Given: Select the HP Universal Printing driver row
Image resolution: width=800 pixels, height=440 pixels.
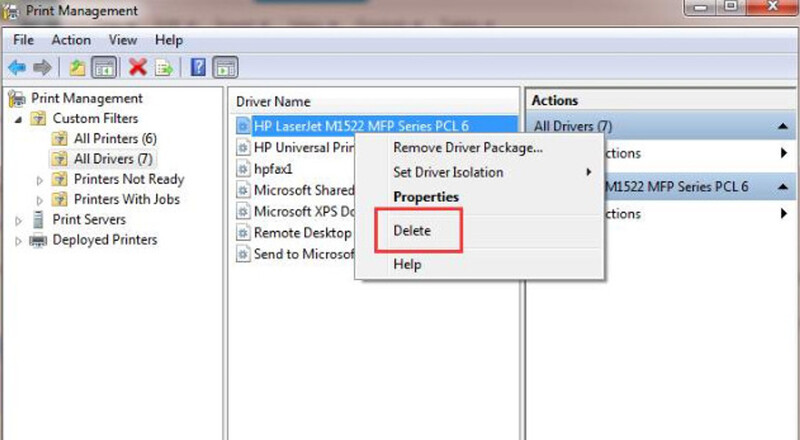Looking at the screenshot, I should click(295, 148).
